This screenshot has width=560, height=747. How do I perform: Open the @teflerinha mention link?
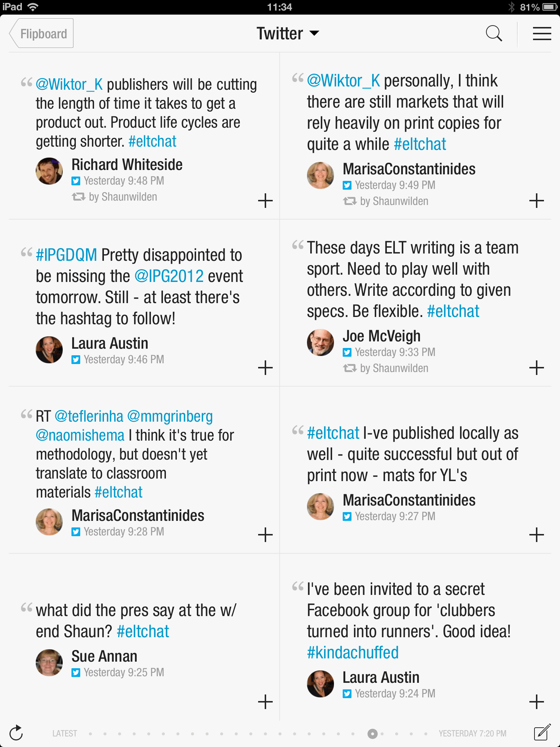89,416
